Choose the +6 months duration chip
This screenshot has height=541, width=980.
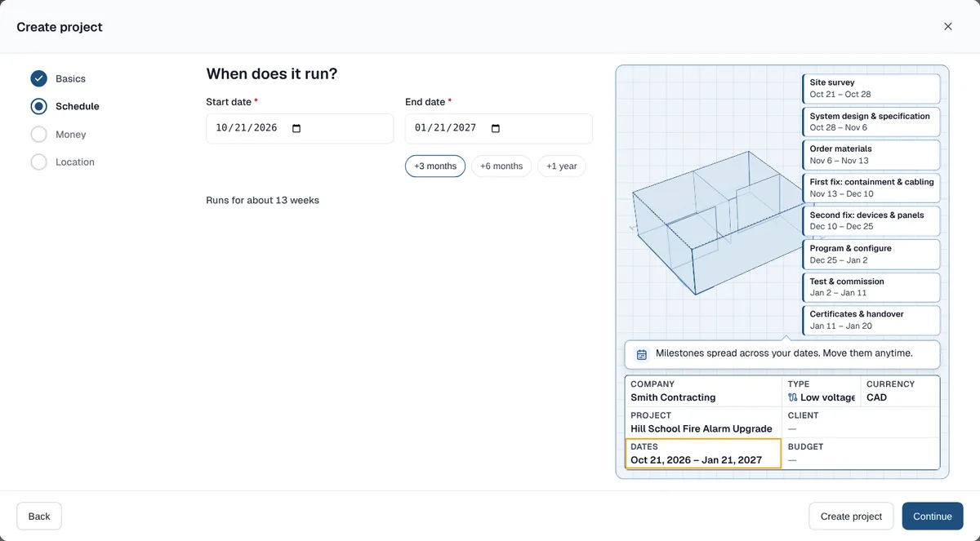[501, 166]
